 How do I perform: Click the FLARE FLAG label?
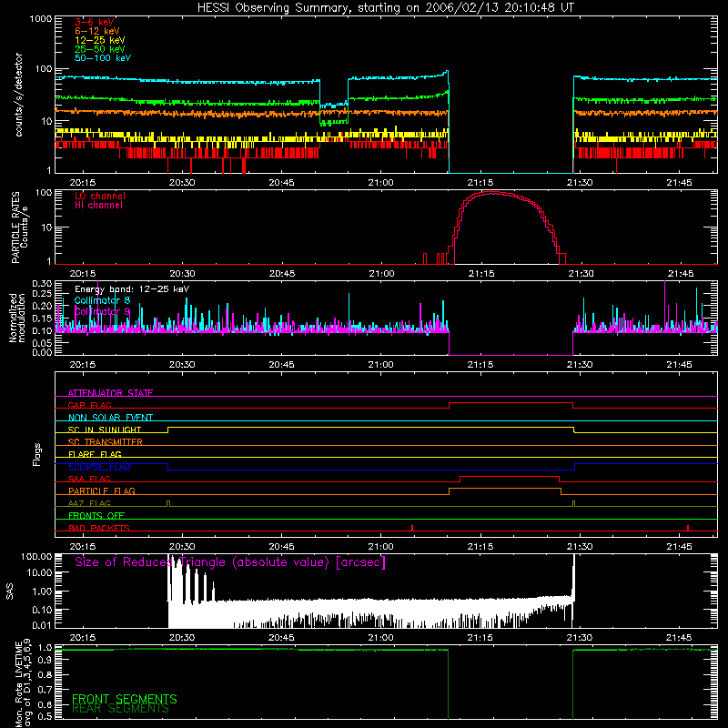(95, 454)
